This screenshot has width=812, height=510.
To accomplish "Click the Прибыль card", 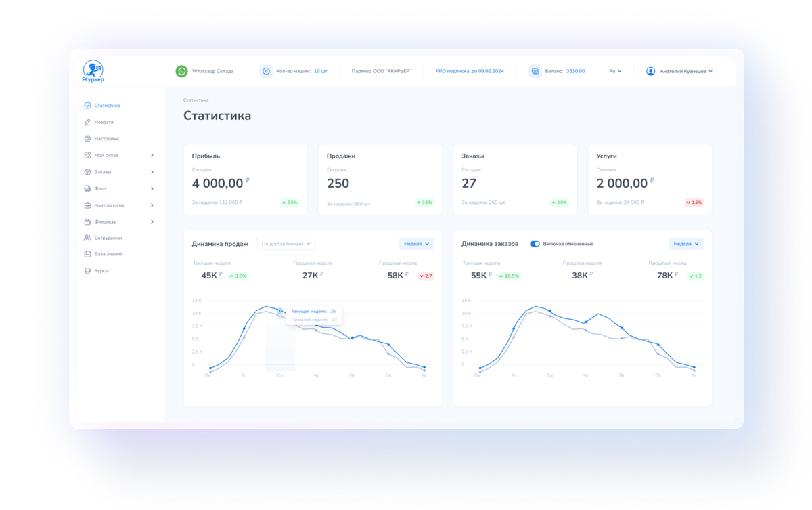I will [x=246, y=179].
